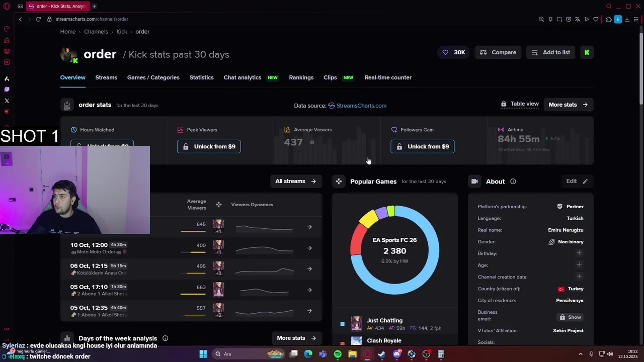The width and height of the screenshot is (644, 362).
Task: Add Channel creation date plus icon
Action: pyautogui.click(x=579, y=276)
